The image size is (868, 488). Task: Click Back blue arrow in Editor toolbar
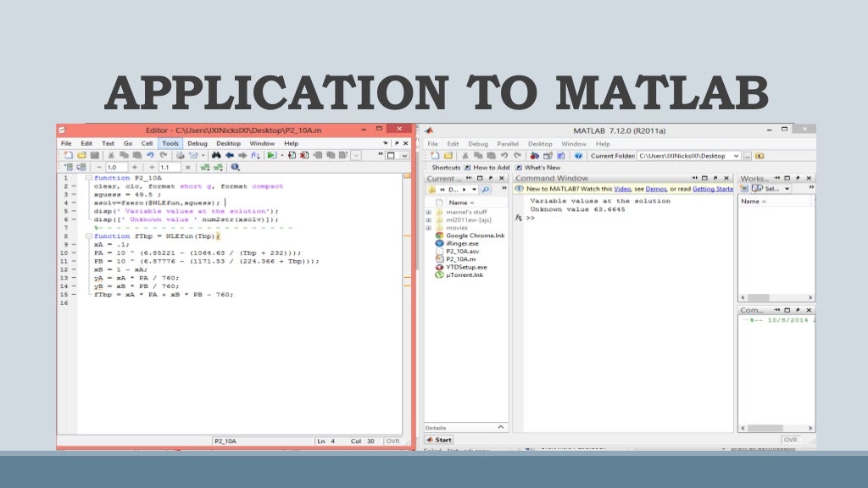click(x=229, y=156)
